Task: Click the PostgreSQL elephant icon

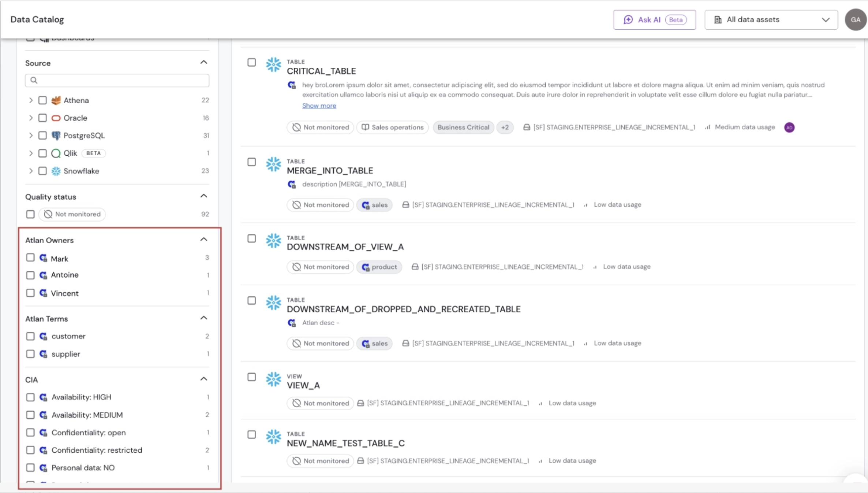Action: pyautogui.click(x=56, y=136)
